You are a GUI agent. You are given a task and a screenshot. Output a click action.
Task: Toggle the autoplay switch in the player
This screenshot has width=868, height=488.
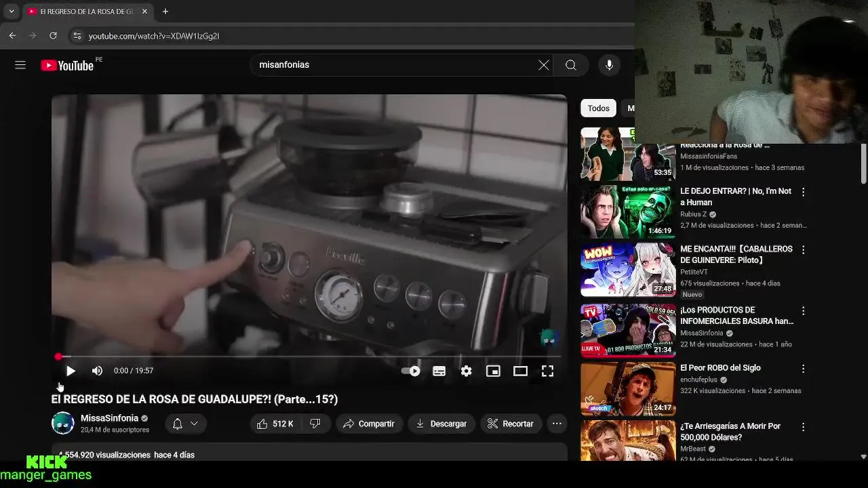click(x=411, y=371)
